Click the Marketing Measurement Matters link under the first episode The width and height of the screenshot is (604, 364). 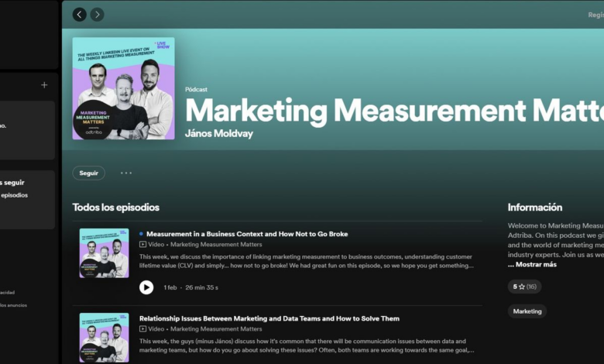pos(216,245)
